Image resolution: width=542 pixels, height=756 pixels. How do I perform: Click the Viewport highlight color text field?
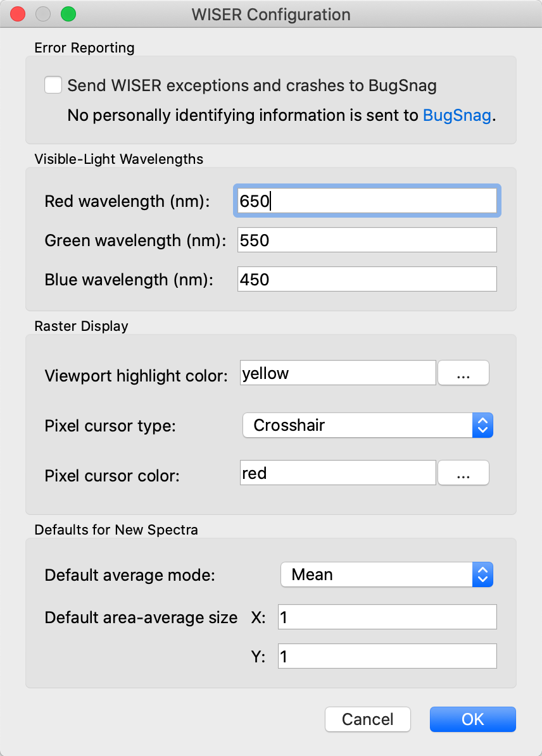338,373
